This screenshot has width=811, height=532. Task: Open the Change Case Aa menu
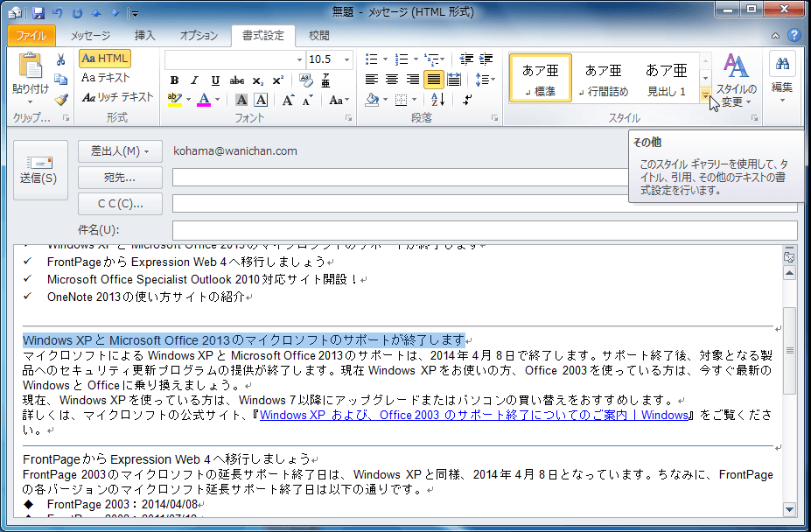pos(339,100)
